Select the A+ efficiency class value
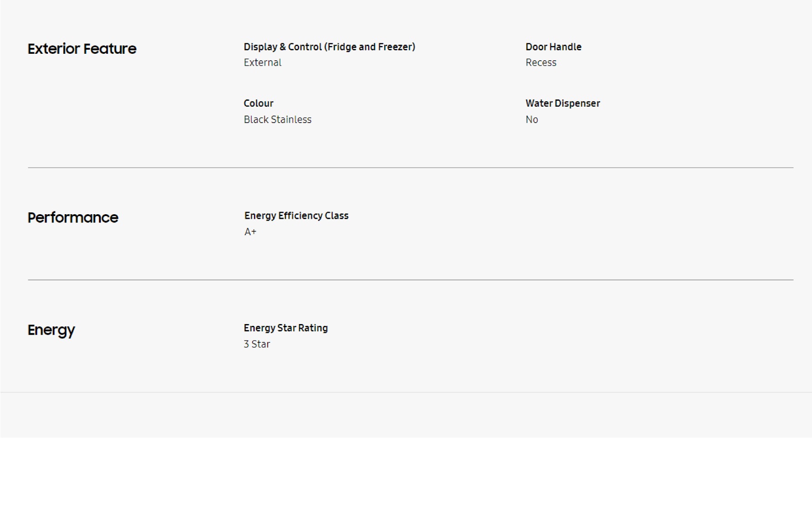This screenshot has height=505, width=812. [x=250, y=232]
